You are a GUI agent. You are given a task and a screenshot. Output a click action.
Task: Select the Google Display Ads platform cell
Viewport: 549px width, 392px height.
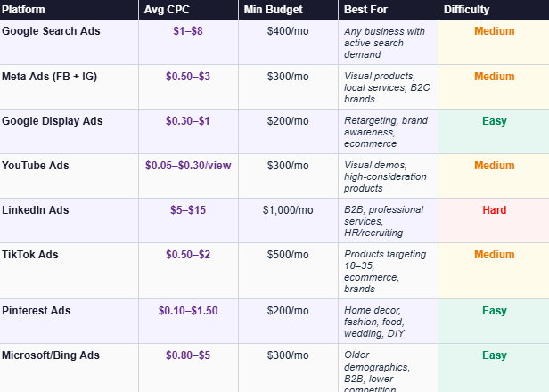[x=53, y=120]
